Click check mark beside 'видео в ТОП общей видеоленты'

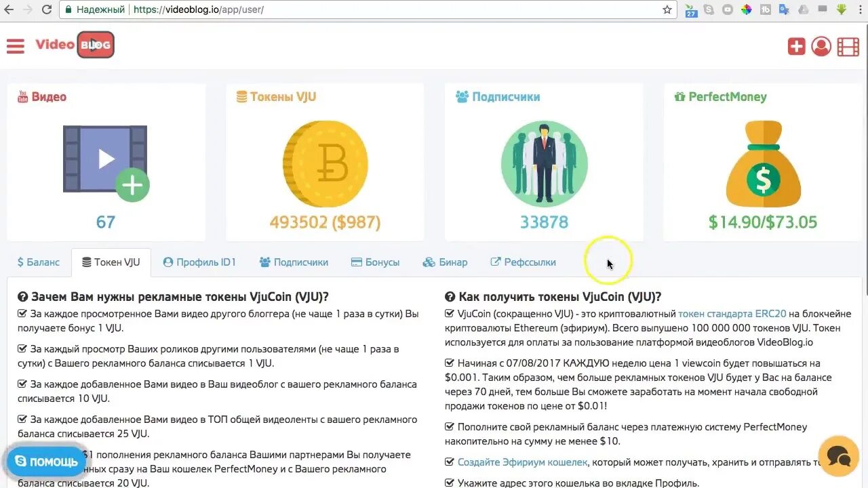click(22, 420)
